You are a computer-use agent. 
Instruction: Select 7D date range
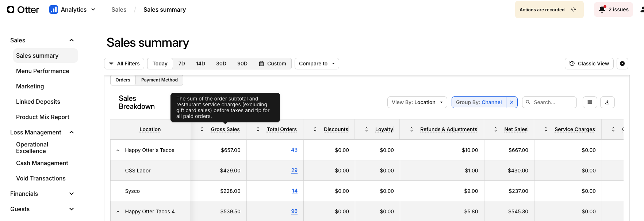click(181, 64)
